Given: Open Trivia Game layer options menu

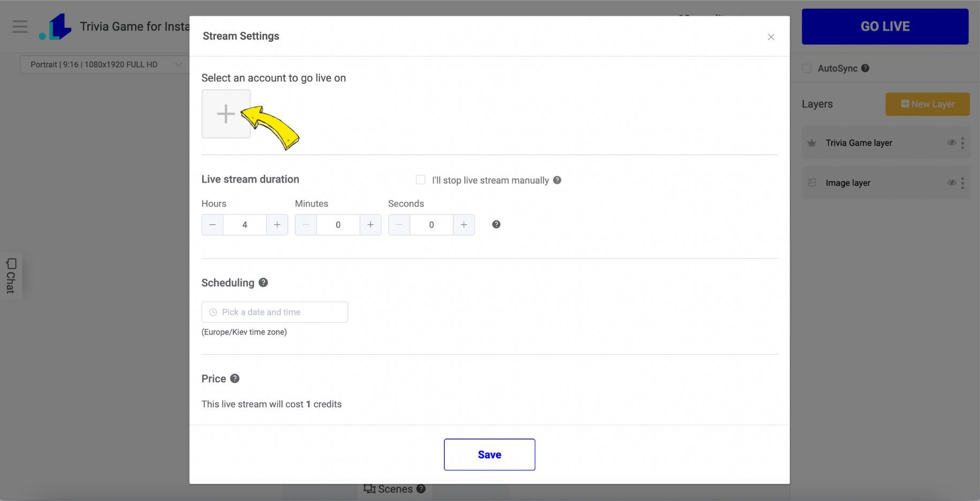Looking at the screenshot, I should 962,143.
